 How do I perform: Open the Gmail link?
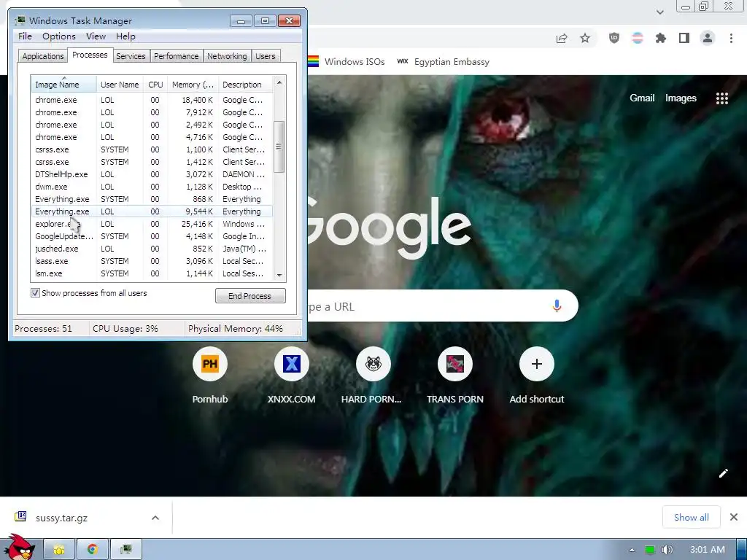click(x=642, y=98)
